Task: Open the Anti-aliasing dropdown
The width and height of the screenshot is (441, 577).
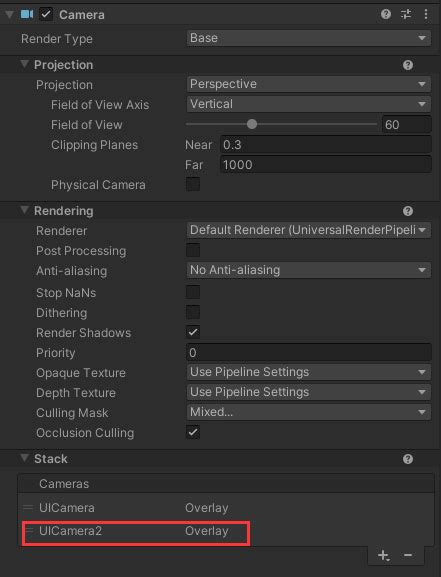Action: coord(308,270)
